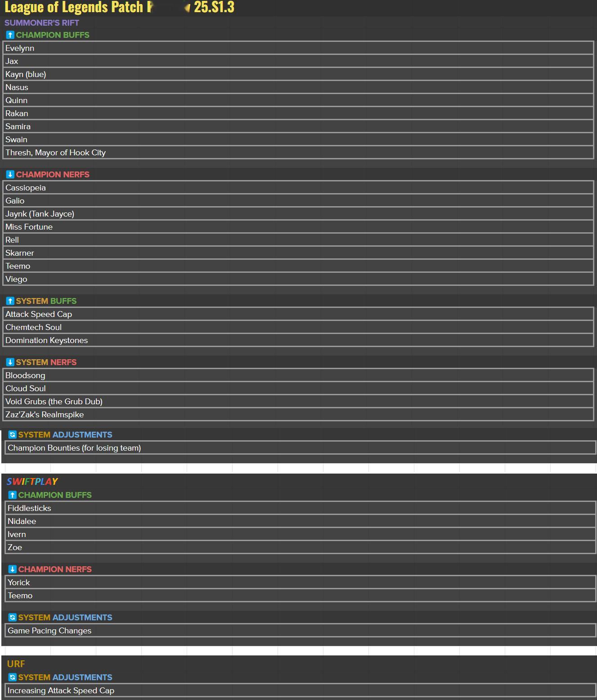Screen dimensions: 597x700
Task: Click the Fiddlesticks row
Action: [x=301, y=508]
